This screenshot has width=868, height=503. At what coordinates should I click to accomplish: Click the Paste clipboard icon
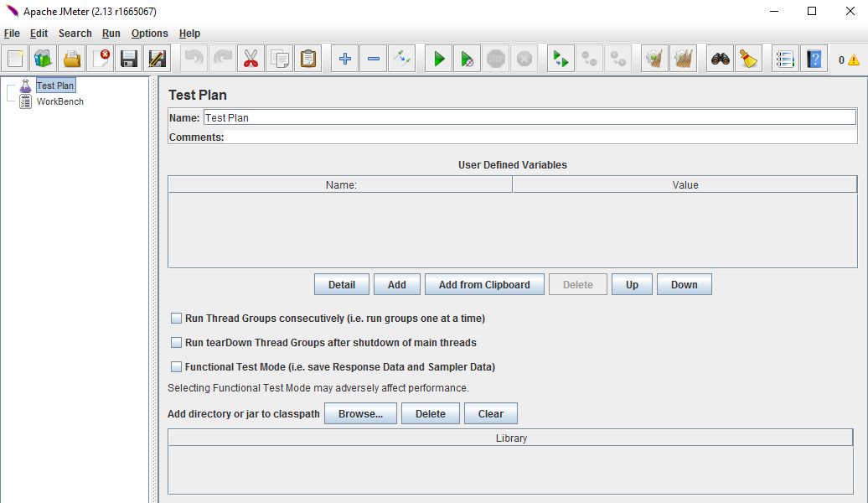[308, 59]
